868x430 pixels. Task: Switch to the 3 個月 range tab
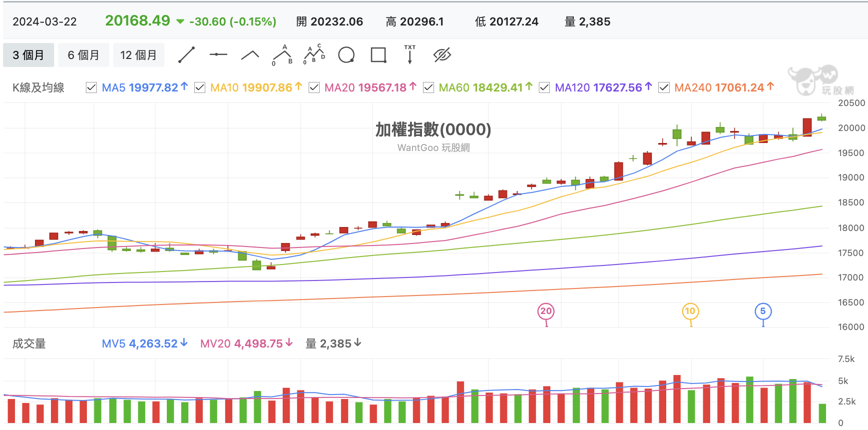pos(28,55)
